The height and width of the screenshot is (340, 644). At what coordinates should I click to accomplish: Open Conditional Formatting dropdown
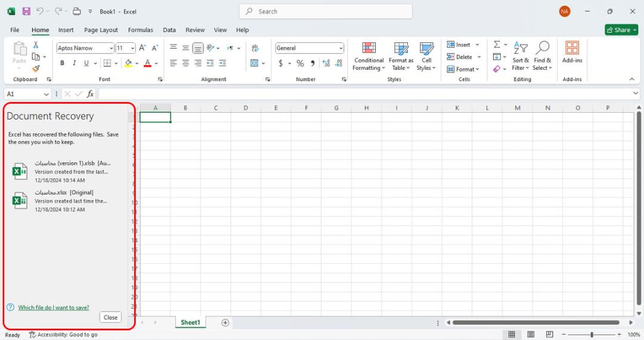(369, 56)
